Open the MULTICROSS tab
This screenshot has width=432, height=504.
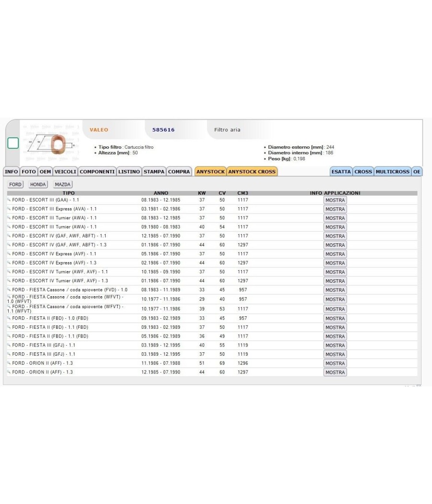click(393, 172)
